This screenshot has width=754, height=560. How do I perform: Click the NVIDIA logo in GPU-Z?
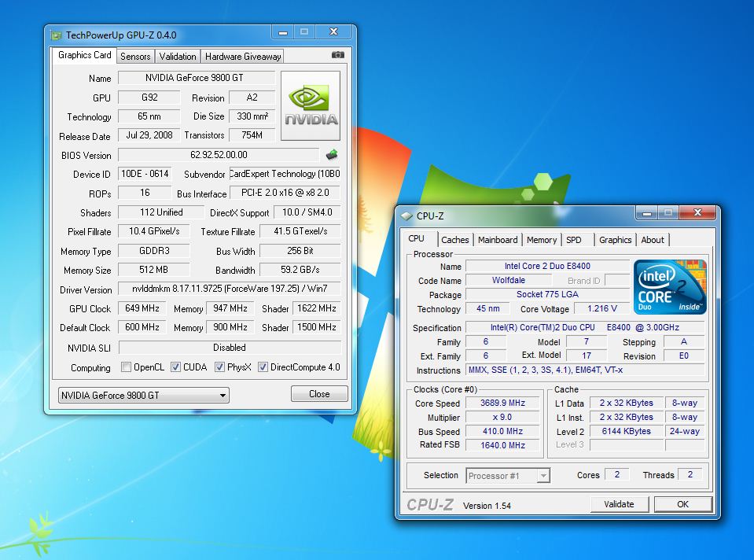click(x=310, y=106)
